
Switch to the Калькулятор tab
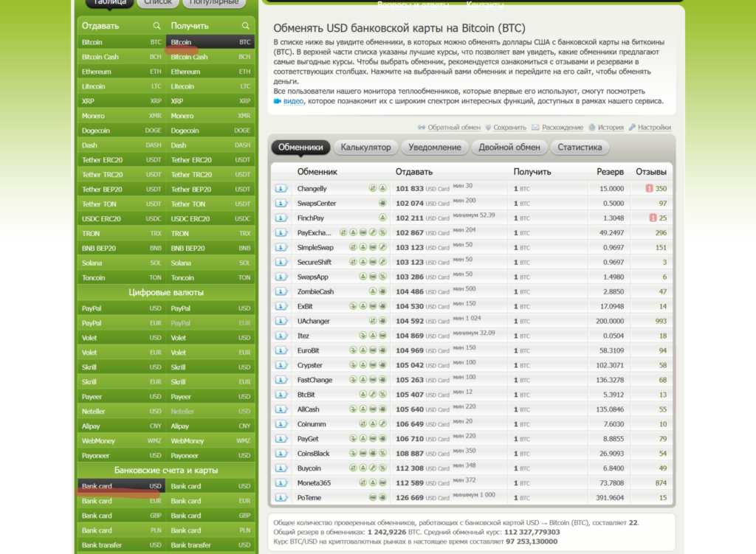point(365,148)
